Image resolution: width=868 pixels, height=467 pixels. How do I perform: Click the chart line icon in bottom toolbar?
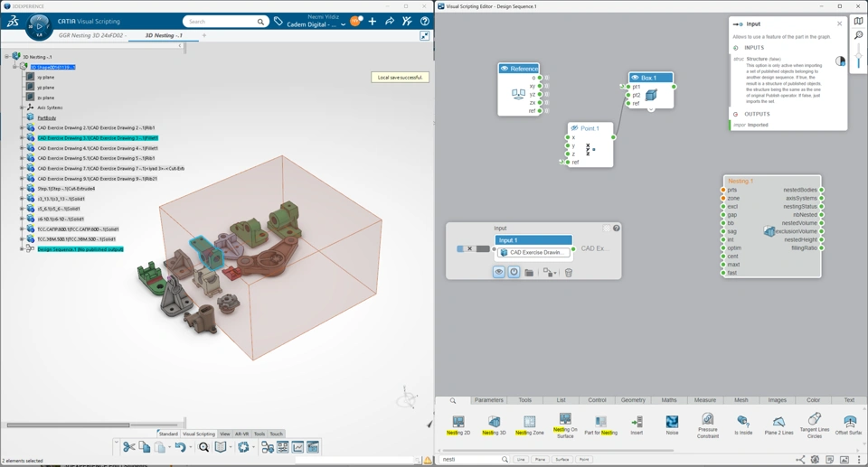[297, 447]
